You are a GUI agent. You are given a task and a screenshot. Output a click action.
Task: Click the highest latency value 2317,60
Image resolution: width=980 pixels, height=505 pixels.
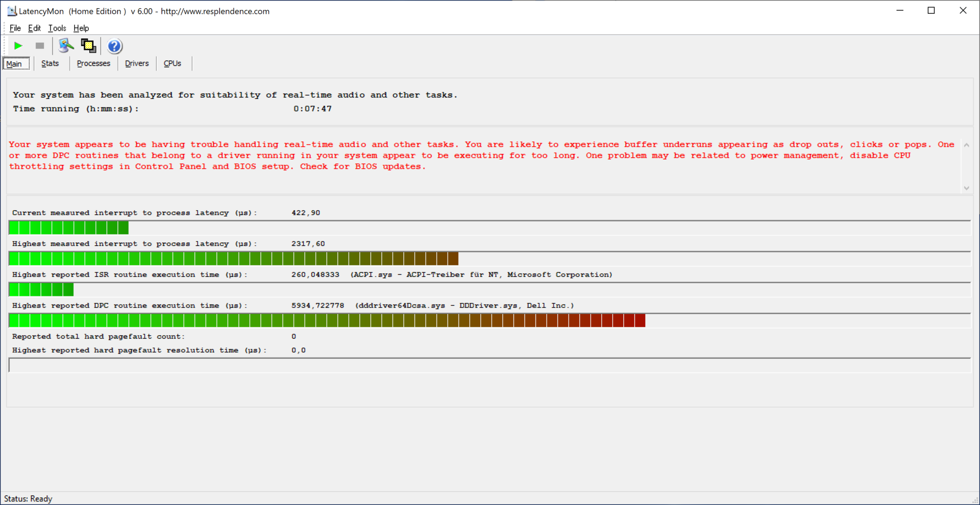(x=308, y=244)
